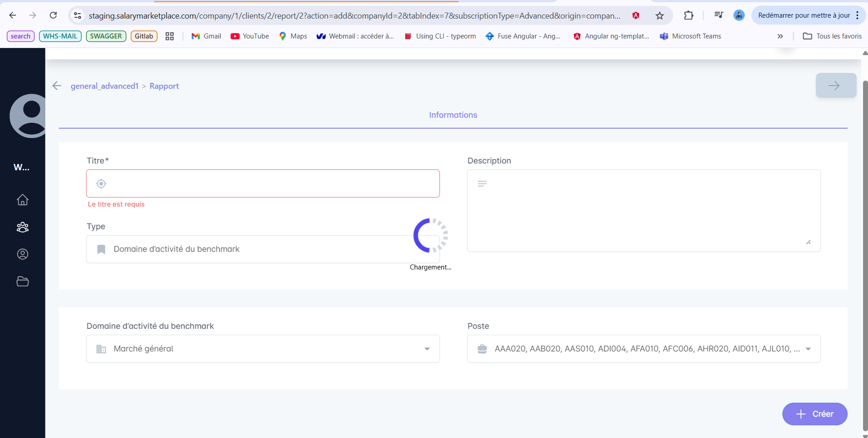Switch to the Informations tab
This screenshot has width=868, height=438.
point(453,115)
